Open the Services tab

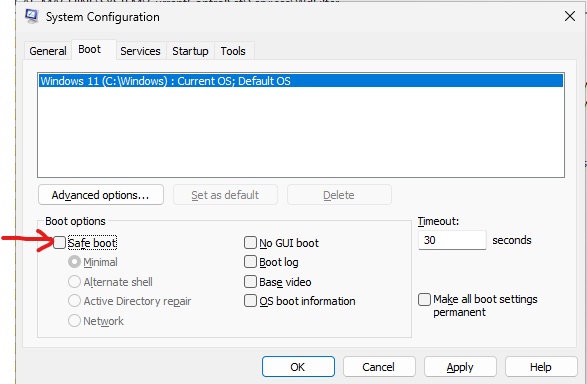tap(140, 51)
